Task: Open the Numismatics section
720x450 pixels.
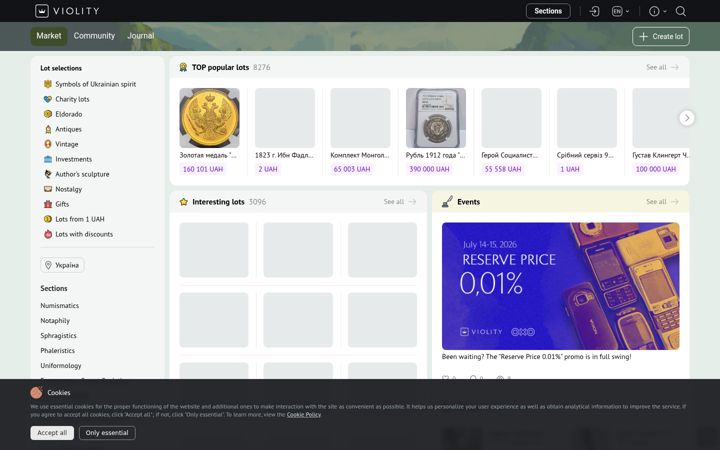Action: tap(60, 305)
